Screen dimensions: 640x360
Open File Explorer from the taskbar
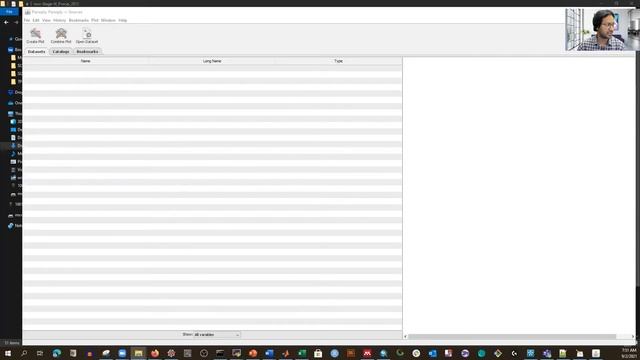(x=138, y=353)
